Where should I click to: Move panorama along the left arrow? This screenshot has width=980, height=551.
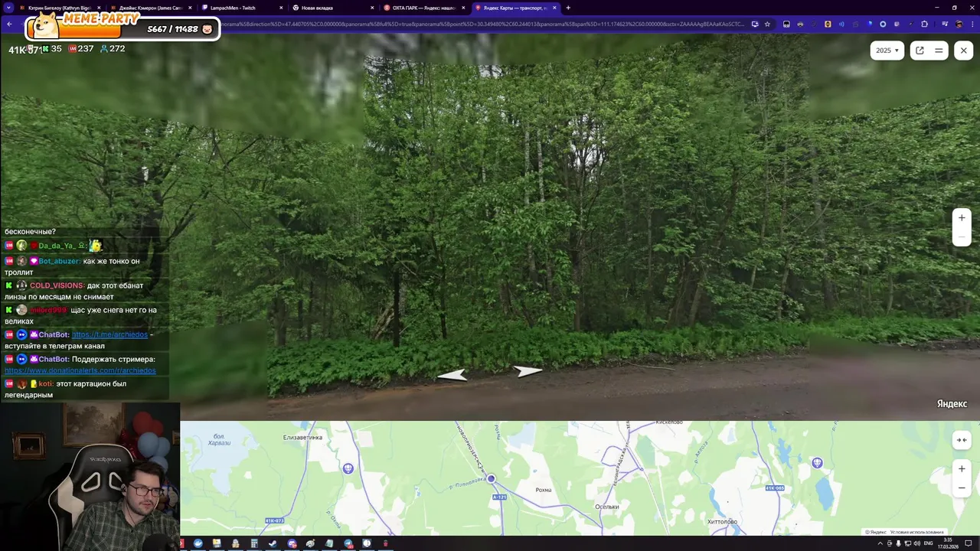pos(452,375)
